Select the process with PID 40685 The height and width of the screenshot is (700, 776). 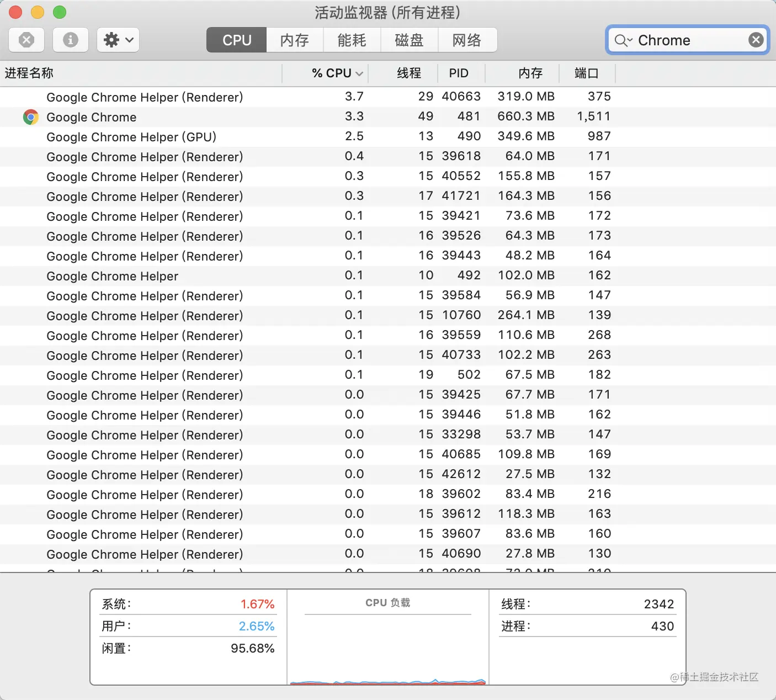388,455
